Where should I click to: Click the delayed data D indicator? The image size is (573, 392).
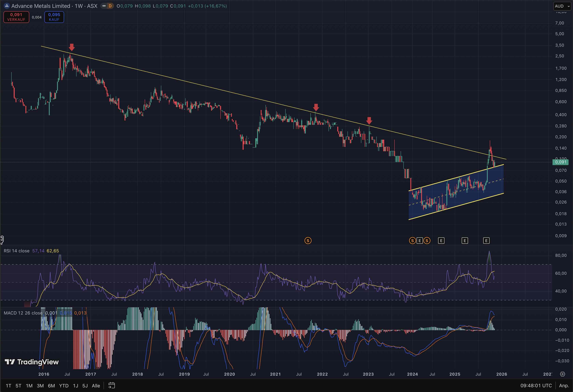tap(110, 6)
